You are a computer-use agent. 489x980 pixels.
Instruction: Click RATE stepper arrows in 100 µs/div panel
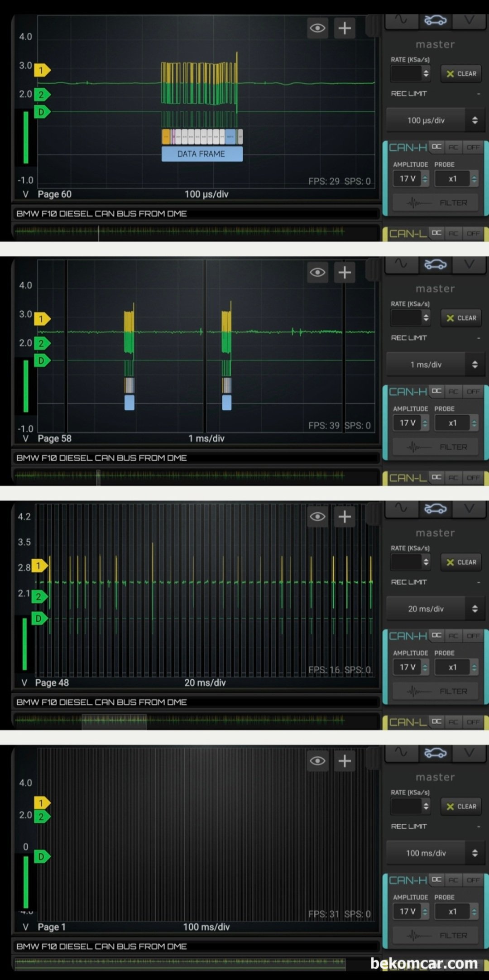[x=426, y=73]
